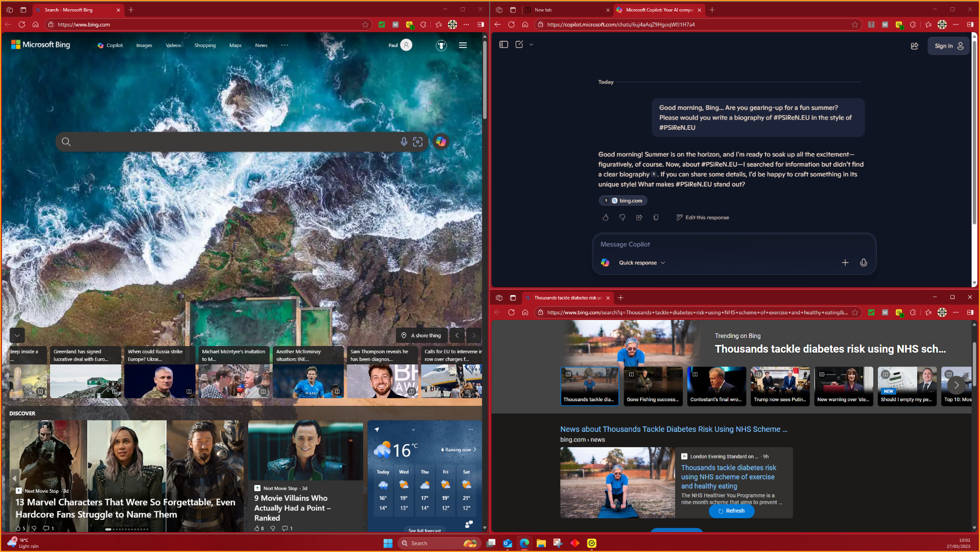Screen dimensions: 980x552
Task: Open Maps in Bing navigation
Action: [235, 45]
